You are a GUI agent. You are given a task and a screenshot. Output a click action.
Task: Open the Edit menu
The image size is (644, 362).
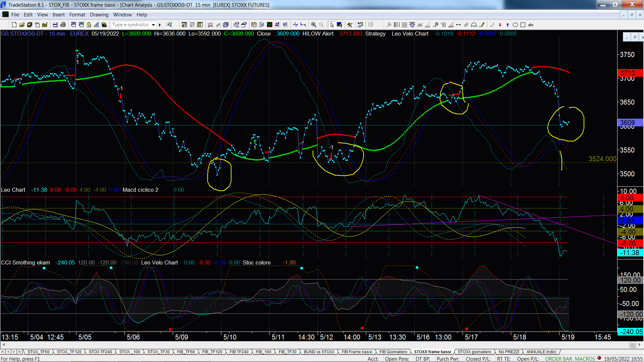click(28, 15)
